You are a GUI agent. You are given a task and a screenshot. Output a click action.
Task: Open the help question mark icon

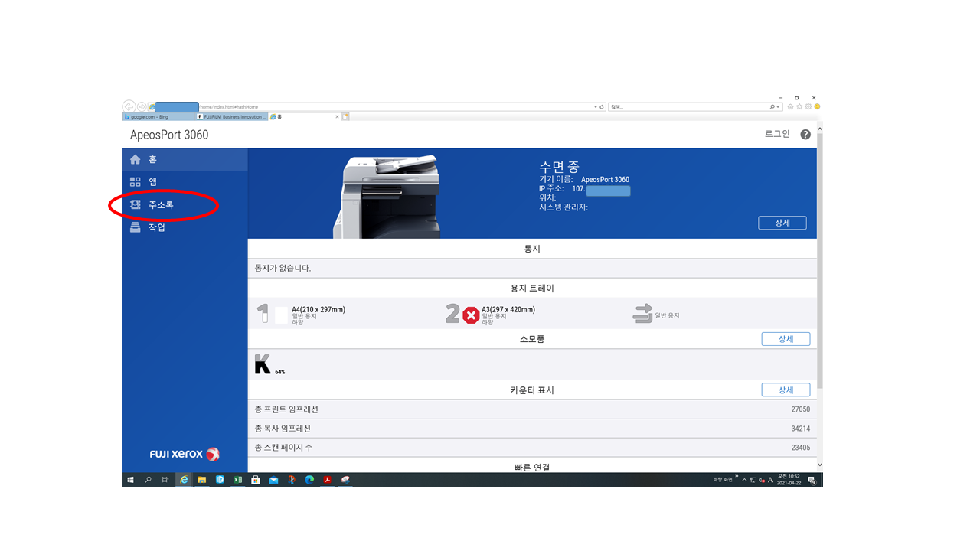(x=805, y=135)
